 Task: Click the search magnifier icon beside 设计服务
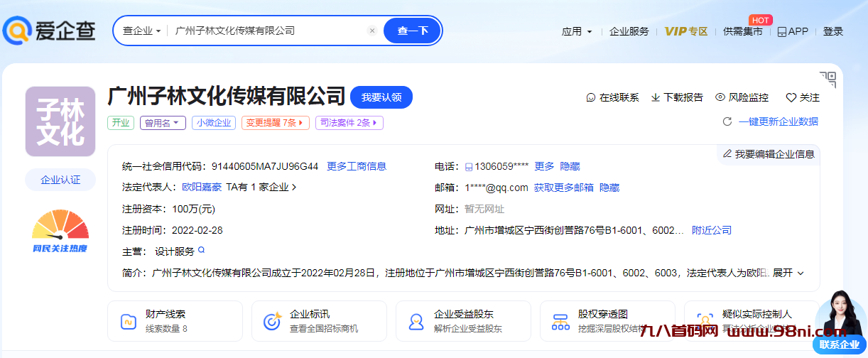tap(202, 251)
